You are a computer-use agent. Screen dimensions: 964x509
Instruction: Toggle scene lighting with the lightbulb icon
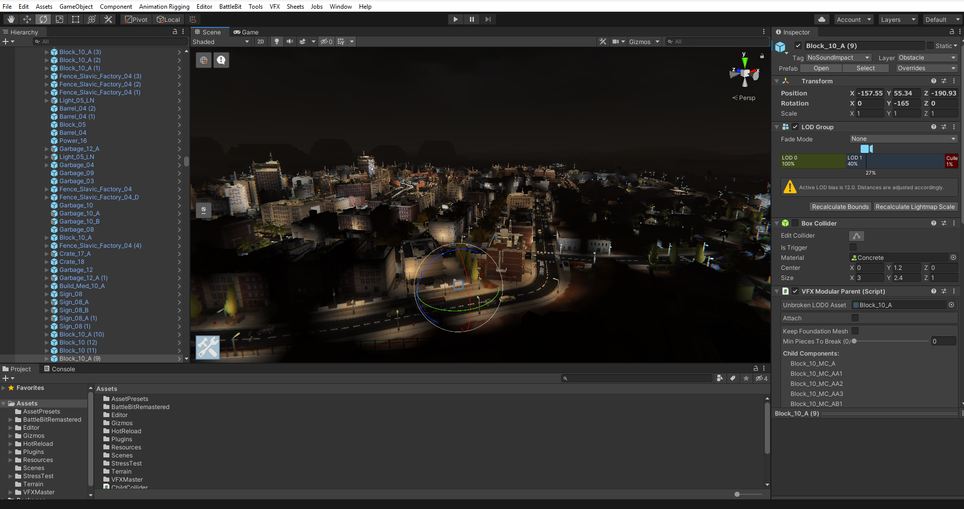click(277, 42)
